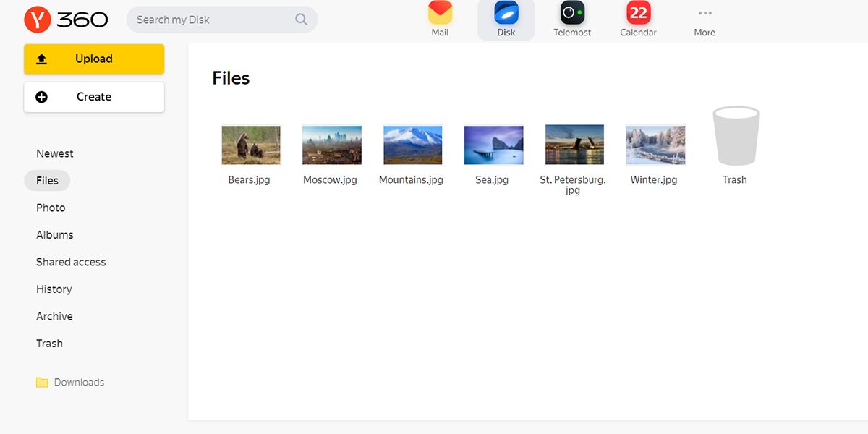Launch the Telemost app icon
868x434 pixels.
point(572,13)
